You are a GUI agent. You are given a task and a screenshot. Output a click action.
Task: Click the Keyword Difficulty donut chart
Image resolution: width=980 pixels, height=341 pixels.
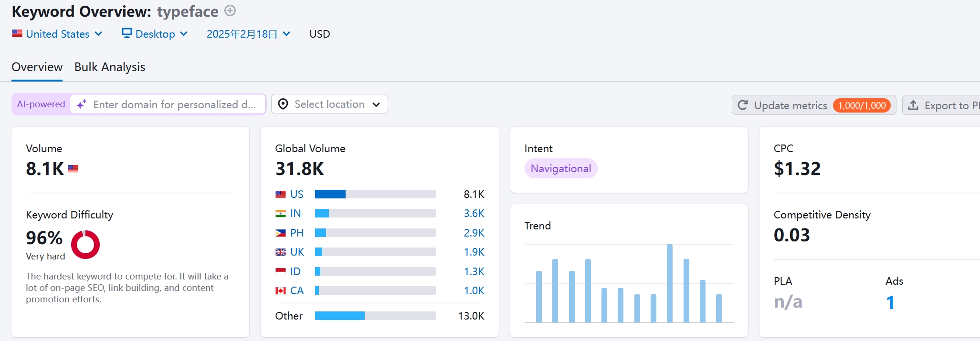click(85, 245)
